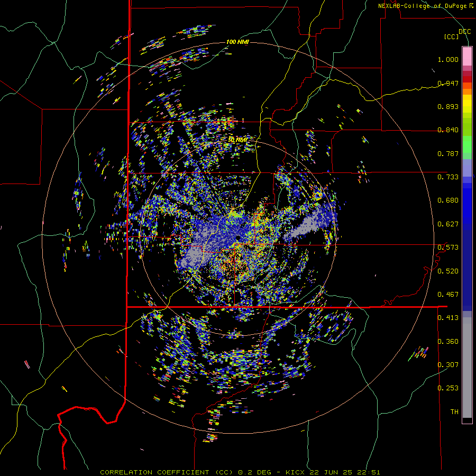Image resolution: width=476 pixels, height=476 pixels.
Task: Click the 0.573 scale value
Action: tap(448, 248)
